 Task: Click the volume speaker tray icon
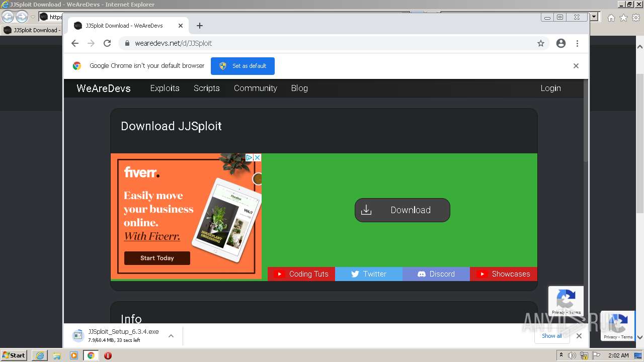572,355
